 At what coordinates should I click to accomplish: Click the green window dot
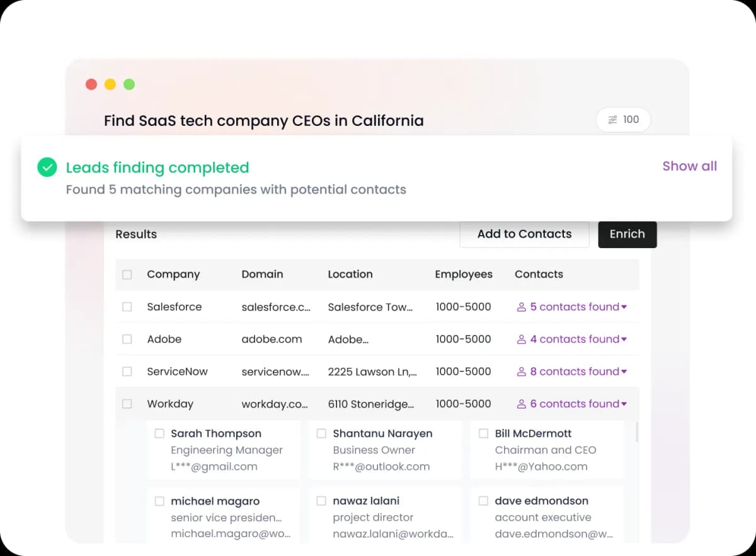click(x=129, y=84)
